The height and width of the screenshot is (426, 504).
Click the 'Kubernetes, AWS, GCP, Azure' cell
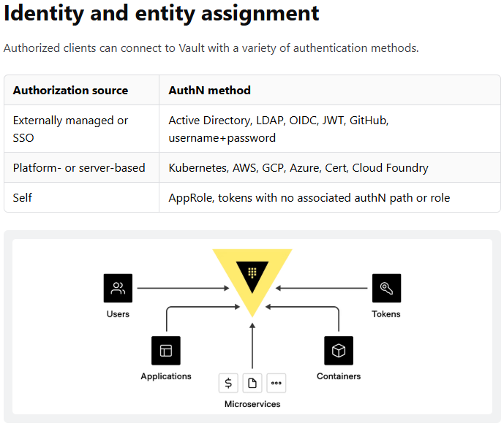(330, 167)
